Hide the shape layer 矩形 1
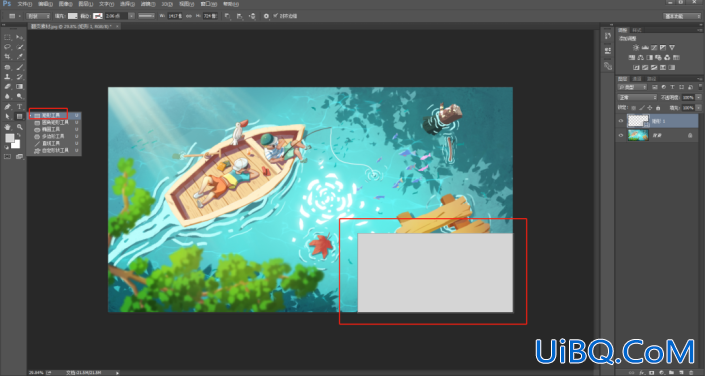This screenshot has width=705, height=376. (621, 121)
